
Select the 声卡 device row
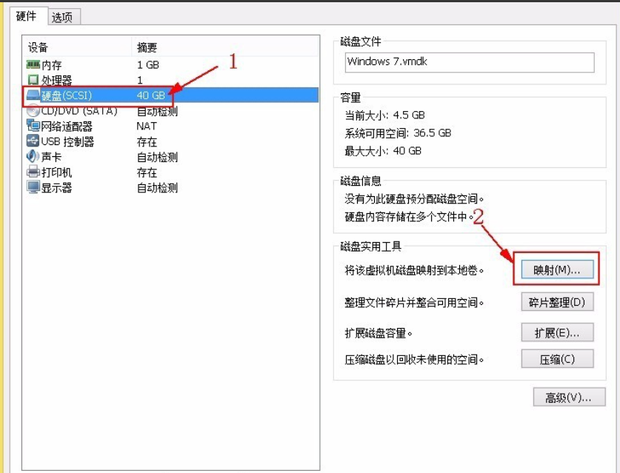click(x=171, y=157)
